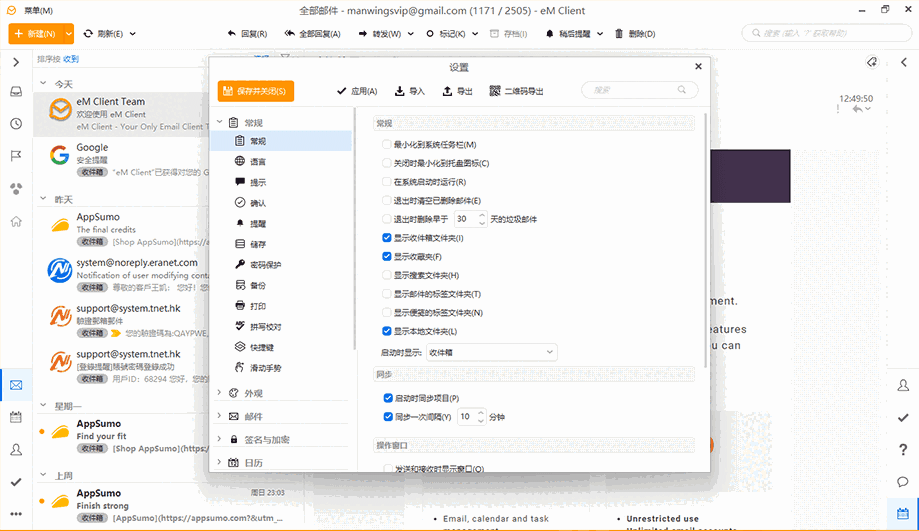Open clock history icon in left sidebar
Screen dimensions: 919x531
pos(16,124)
